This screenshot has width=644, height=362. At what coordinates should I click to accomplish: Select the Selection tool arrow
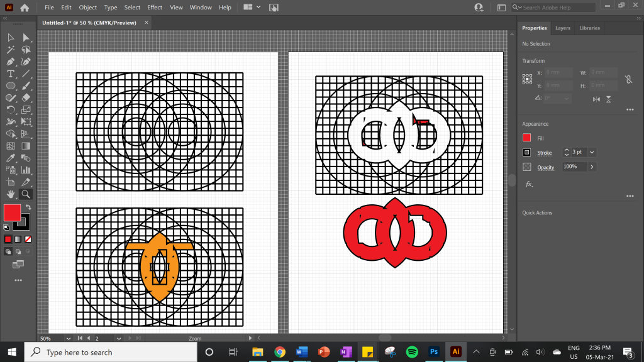click(x=11, y=38)
